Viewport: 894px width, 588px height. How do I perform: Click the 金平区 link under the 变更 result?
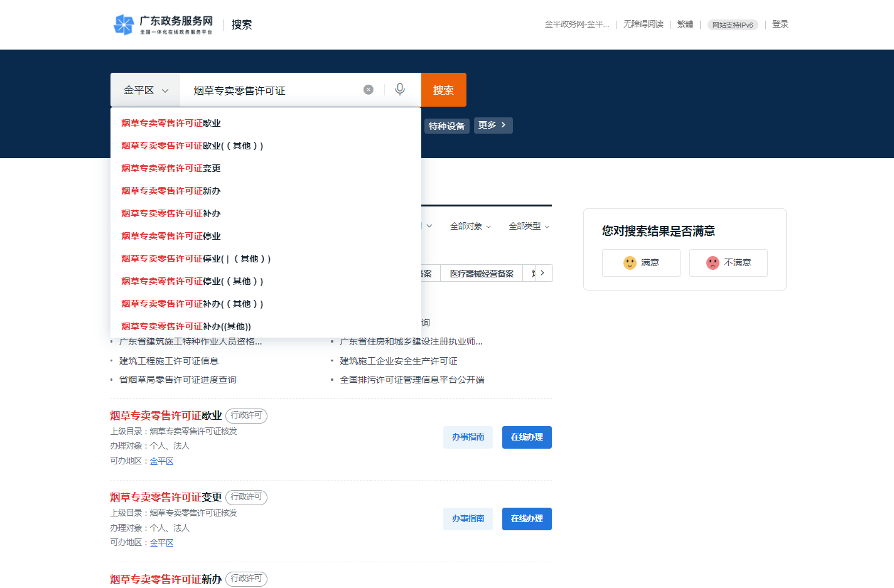(x=161, y=543)
